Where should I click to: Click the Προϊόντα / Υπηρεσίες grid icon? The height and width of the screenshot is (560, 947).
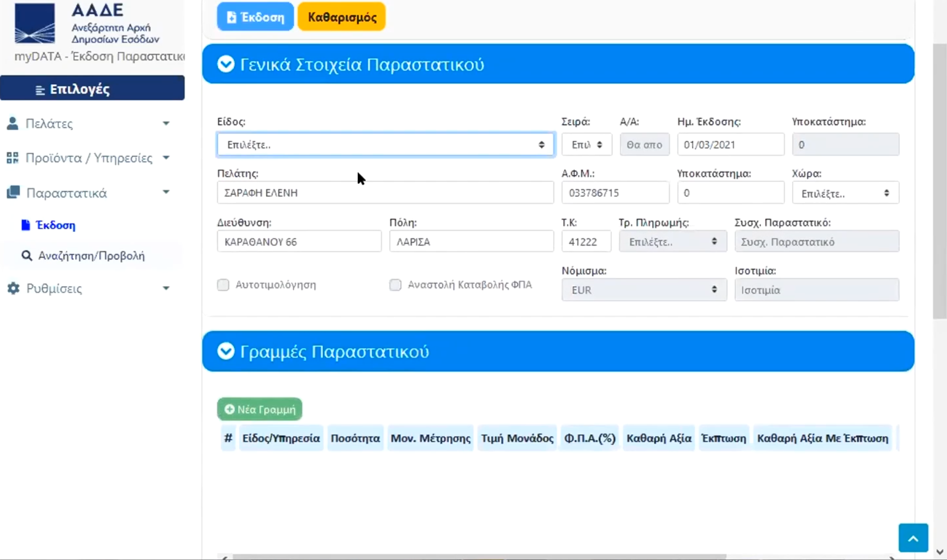[12, 158]
